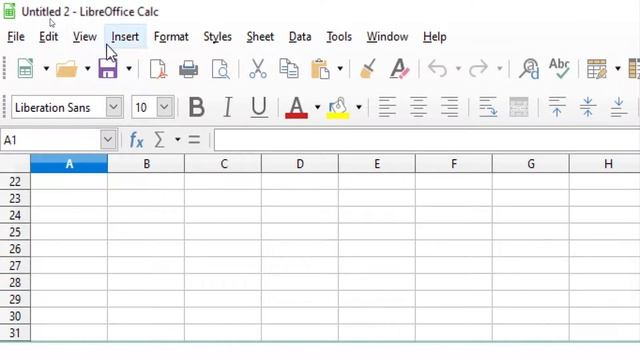Open the Font Name dropdown arrow
This screenshot has width=640, height=360.
click(x=114, y=107)
